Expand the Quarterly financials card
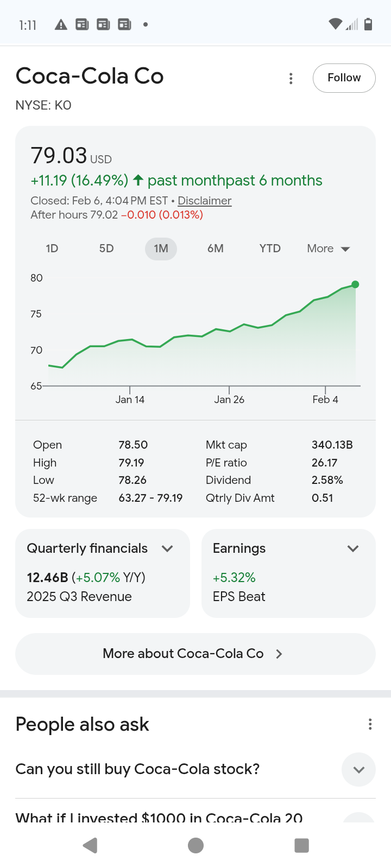The height and width of the screenshot is (868, 391). pyautogui.click(x=167, y=548)
